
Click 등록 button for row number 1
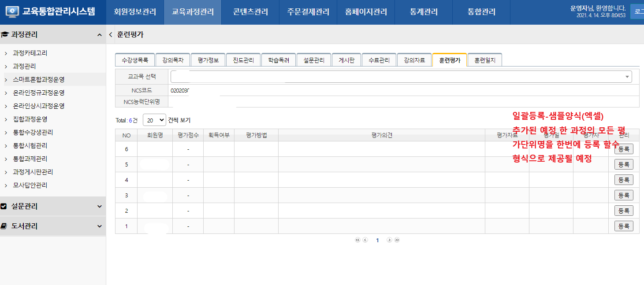coord(624,226)
